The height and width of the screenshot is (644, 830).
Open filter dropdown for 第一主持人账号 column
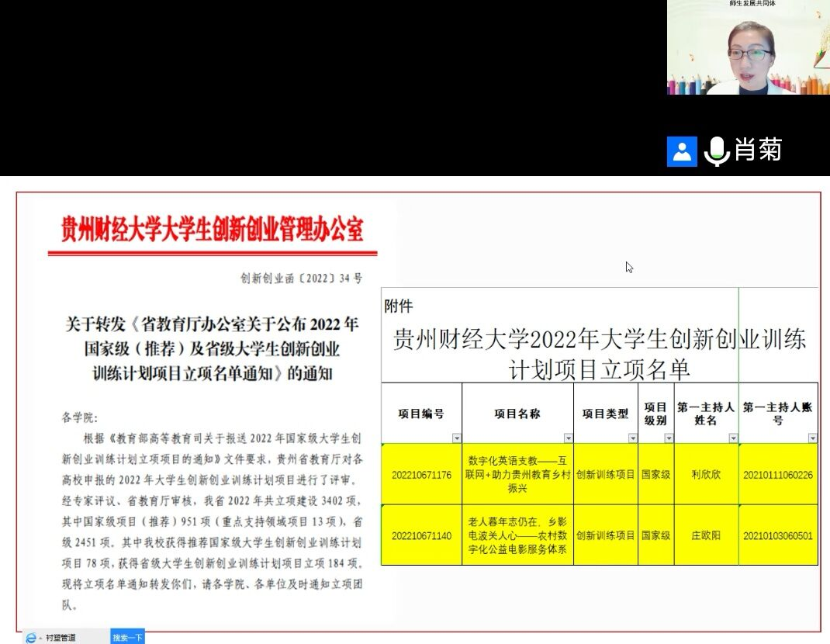click(x=811, y=438)
